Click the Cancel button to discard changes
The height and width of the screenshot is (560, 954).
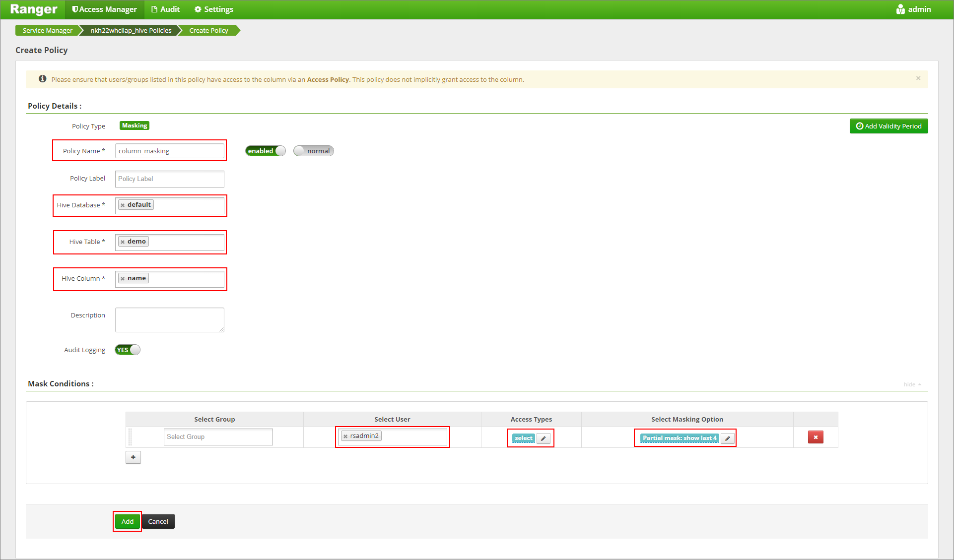pyautogui.click(x=158, y=521)
